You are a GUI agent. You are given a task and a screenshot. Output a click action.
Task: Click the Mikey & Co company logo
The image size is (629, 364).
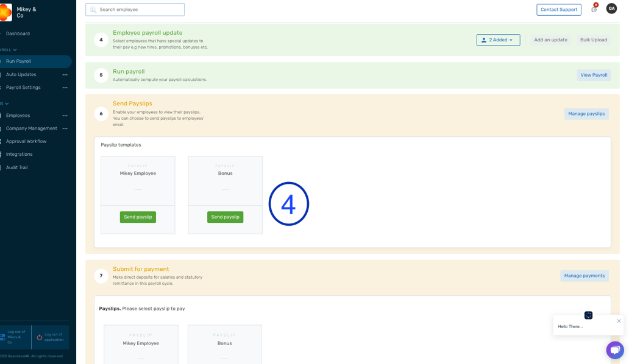[5, 12]
